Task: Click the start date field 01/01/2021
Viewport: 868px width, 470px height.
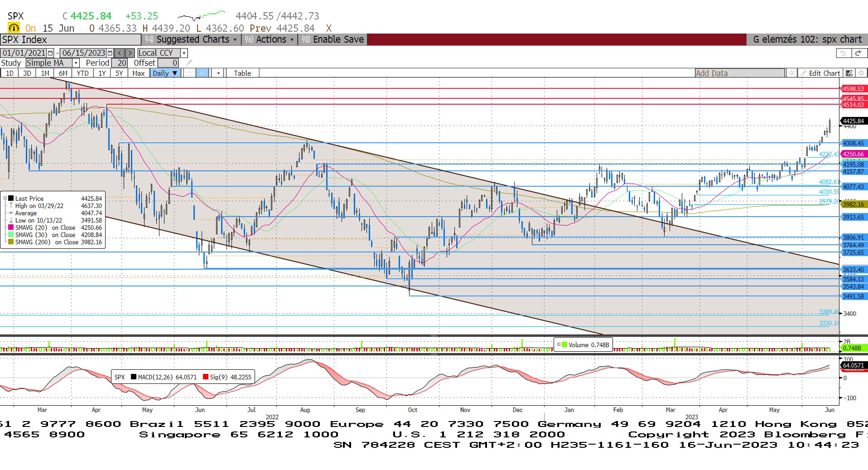Action: point(24,53)
